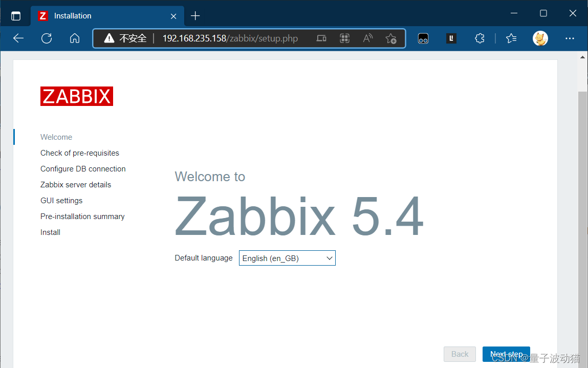Select the Installation tab
The width and height of the screenshot is (588, 368).
pos(107,16)
